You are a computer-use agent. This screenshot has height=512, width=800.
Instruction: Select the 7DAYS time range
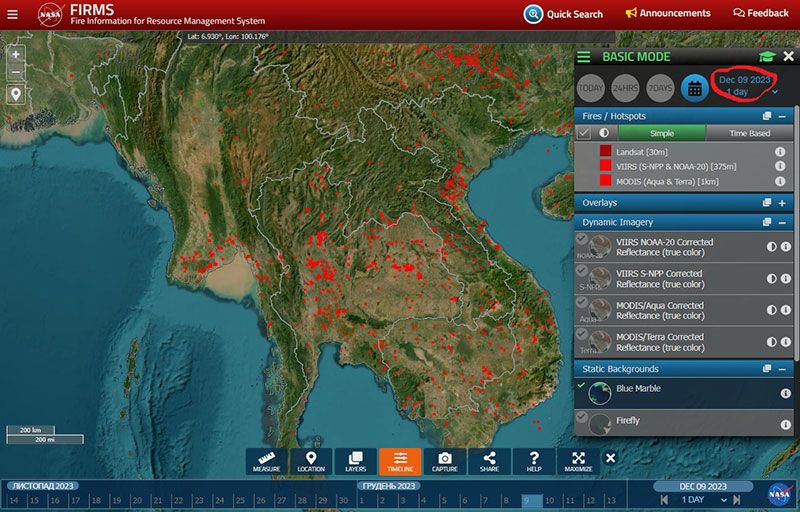660,88
